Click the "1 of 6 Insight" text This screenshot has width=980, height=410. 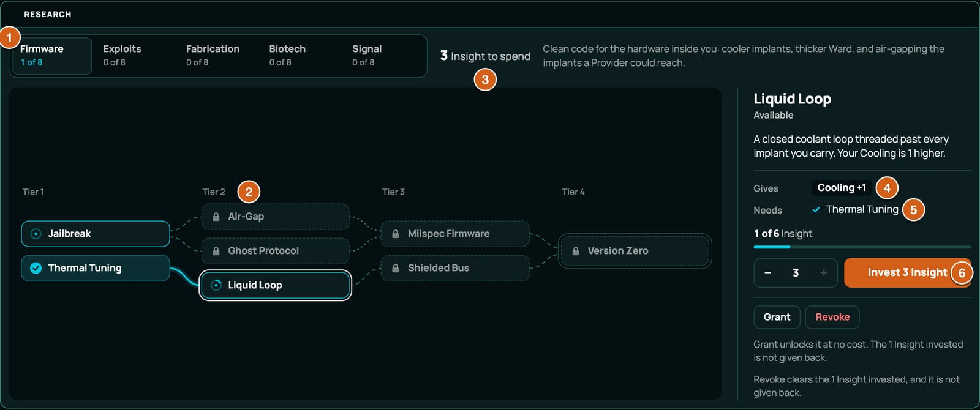pyautogui.click(x=783, y=234)
